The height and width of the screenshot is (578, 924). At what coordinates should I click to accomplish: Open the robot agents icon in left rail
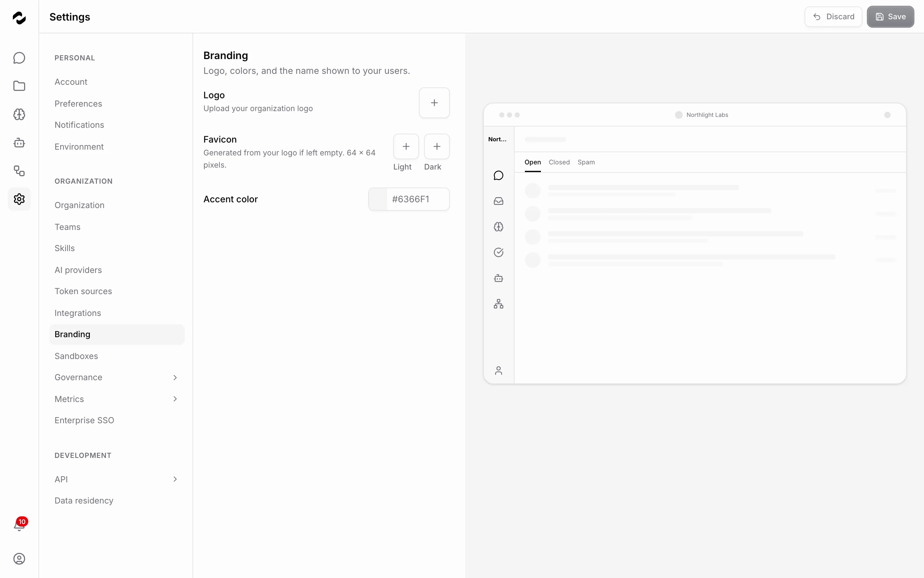click(x=19, y=143)
